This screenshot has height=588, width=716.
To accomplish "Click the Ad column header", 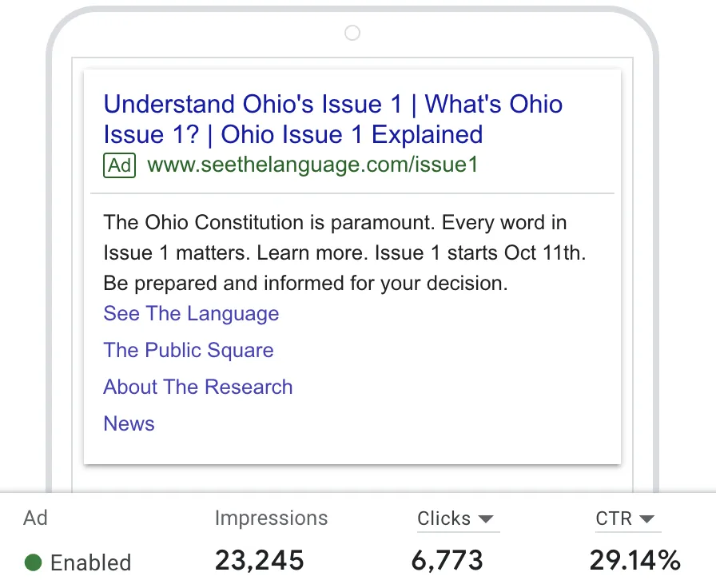I will (x=36, y=518).
